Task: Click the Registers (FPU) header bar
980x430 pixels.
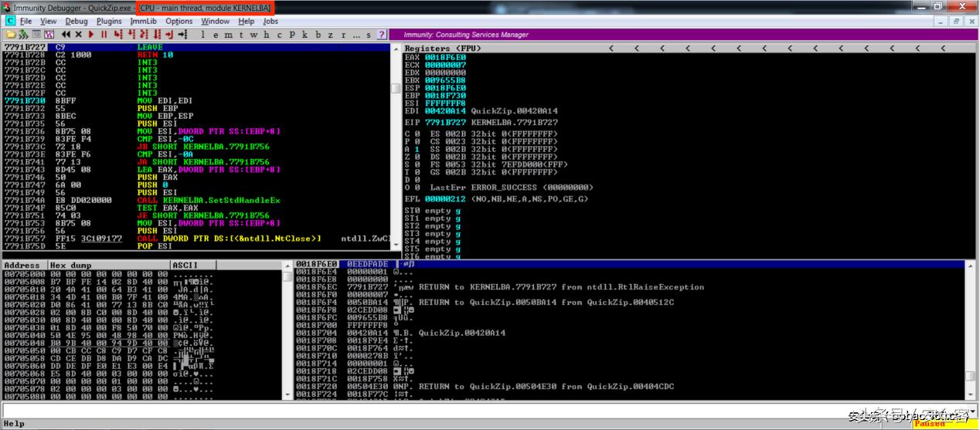Action: tap(442, 48)
